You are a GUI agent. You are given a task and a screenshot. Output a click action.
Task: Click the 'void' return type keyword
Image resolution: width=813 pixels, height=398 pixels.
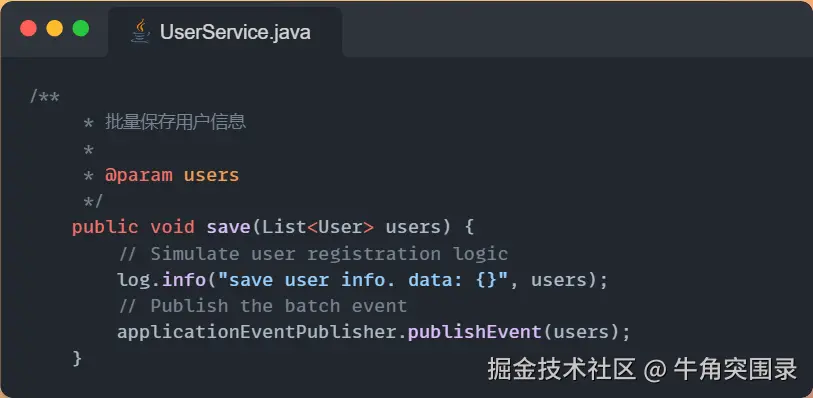click(173, 228)
